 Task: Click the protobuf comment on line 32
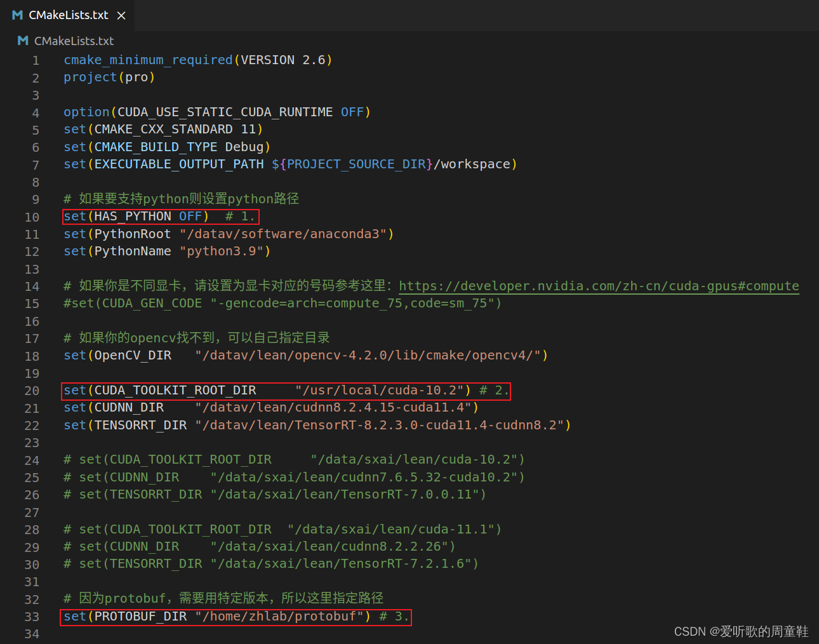pos(223,598)
